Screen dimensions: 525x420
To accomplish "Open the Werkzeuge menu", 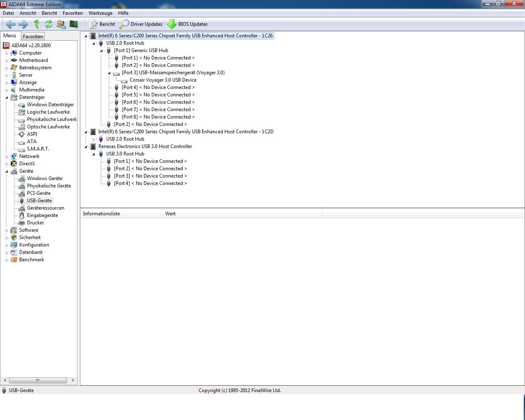I will (x=100, y=13).
